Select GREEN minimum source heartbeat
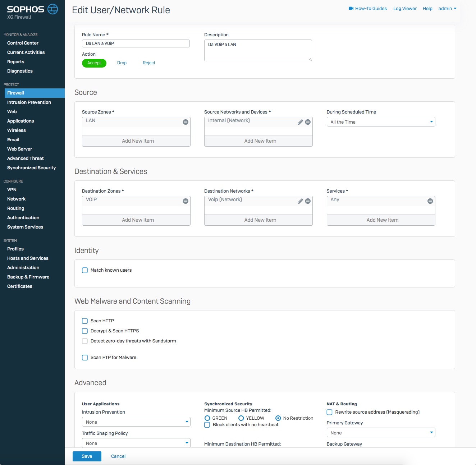The image size is (476, 465). click(207, 418)
